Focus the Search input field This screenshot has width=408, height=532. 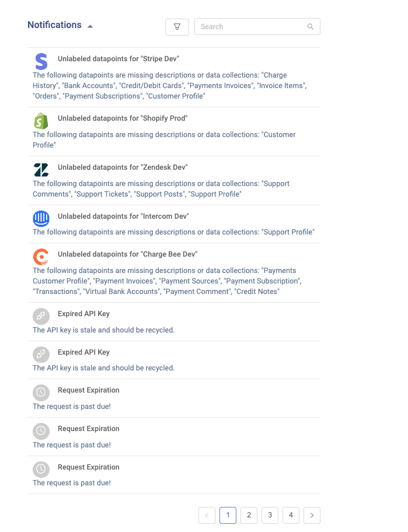point(251,27)
